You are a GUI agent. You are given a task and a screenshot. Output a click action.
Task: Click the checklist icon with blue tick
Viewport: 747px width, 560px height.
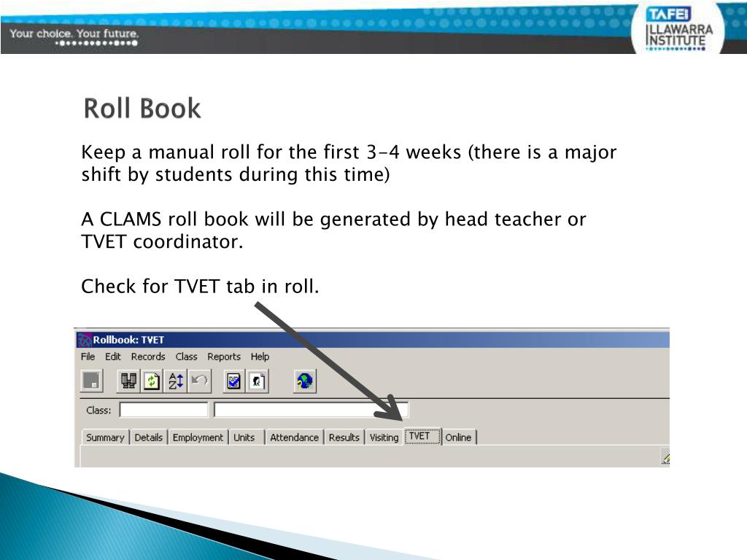[x=234, y=381]
